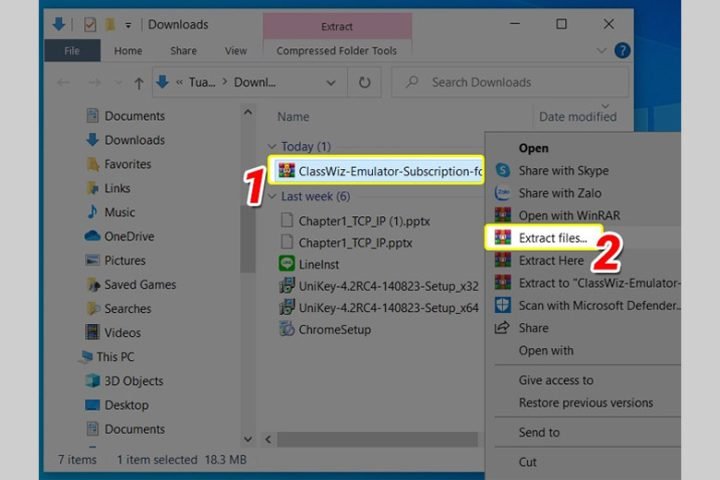The image size is (720, 480).
Task: Click the ChromeSetup installer icon
Action: coord(286,329)
